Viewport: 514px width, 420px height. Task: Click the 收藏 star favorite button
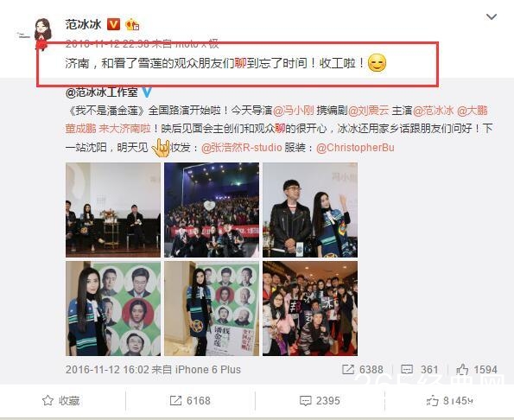coord(61,401)
